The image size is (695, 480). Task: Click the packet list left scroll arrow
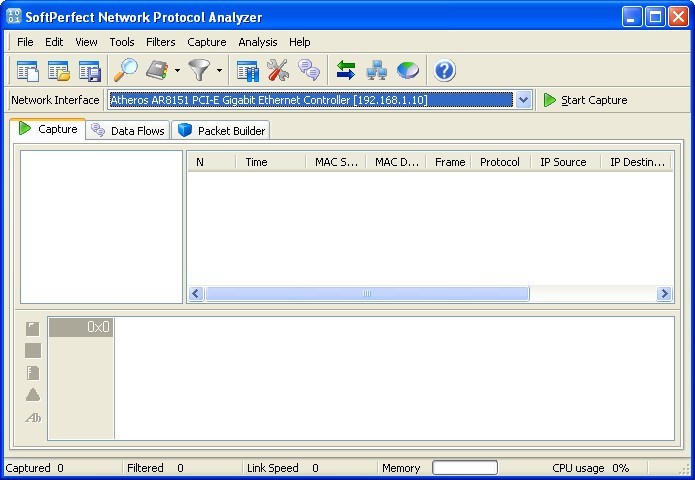point(196,293)
